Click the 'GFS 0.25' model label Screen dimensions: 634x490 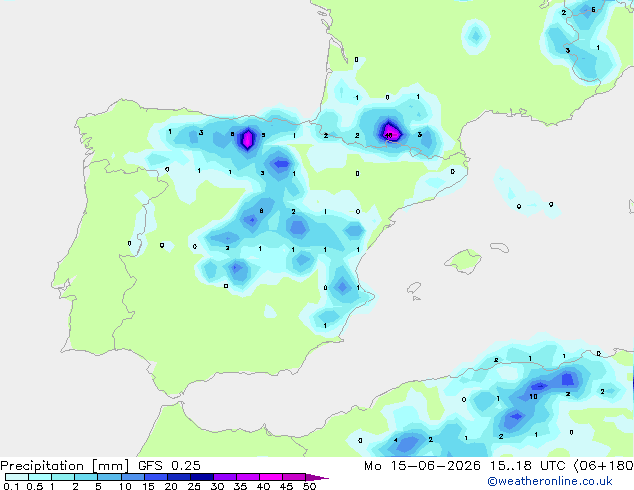pyautogui.click(x=169, y=466)
